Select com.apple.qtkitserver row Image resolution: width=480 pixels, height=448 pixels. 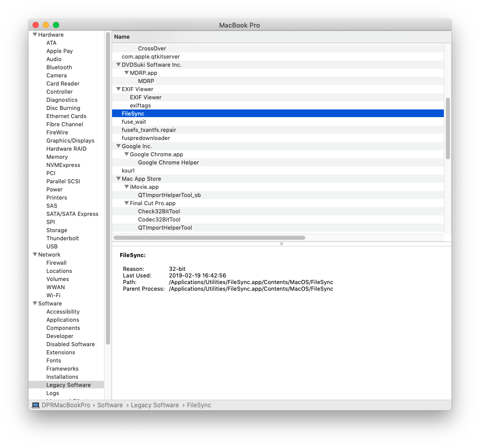click(x=278, y=57)
